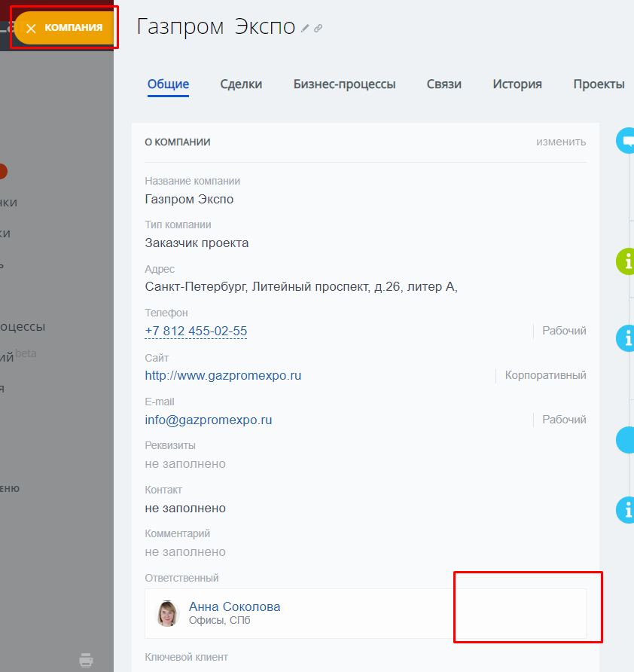Screen dimensions: 634x672
Task: Select the address Санкт-Петербург, Литейный проспект
Action: click(301, 287)
